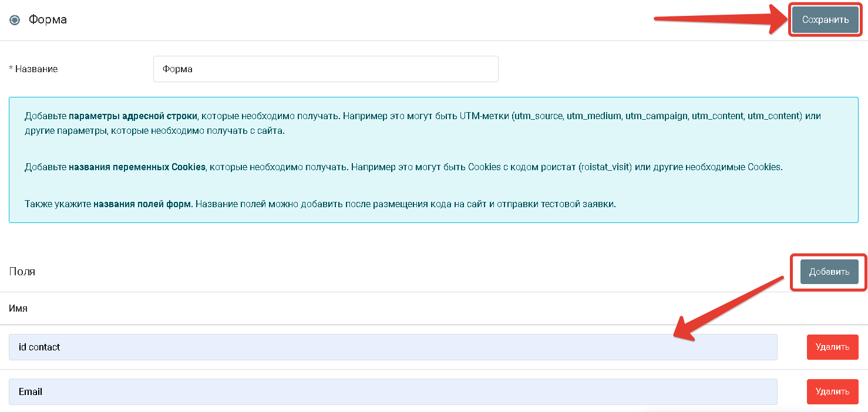Click the Поля section heading
The height and width of the screenshot is (412, 868).
pyautogui.click(x=22, y=272)
